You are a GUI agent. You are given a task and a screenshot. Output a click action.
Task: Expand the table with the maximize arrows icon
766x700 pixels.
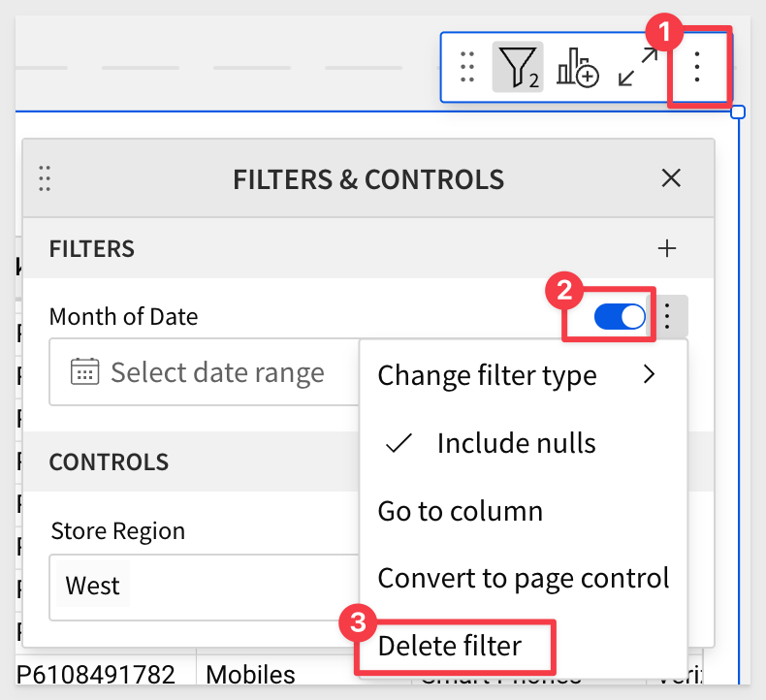637,68
